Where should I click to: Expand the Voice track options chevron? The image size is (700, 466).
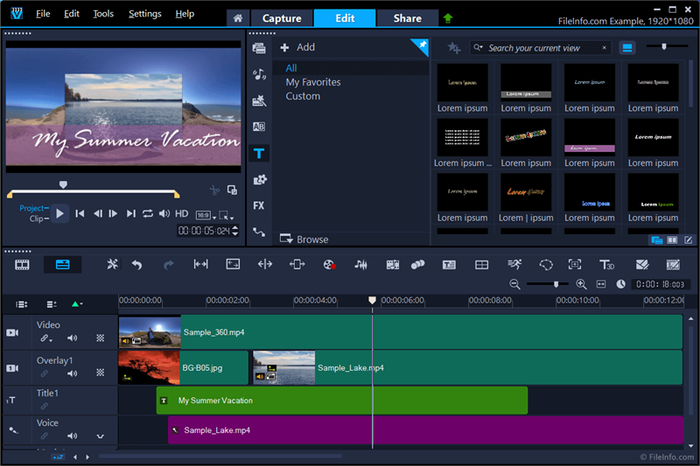click(100, 436)
